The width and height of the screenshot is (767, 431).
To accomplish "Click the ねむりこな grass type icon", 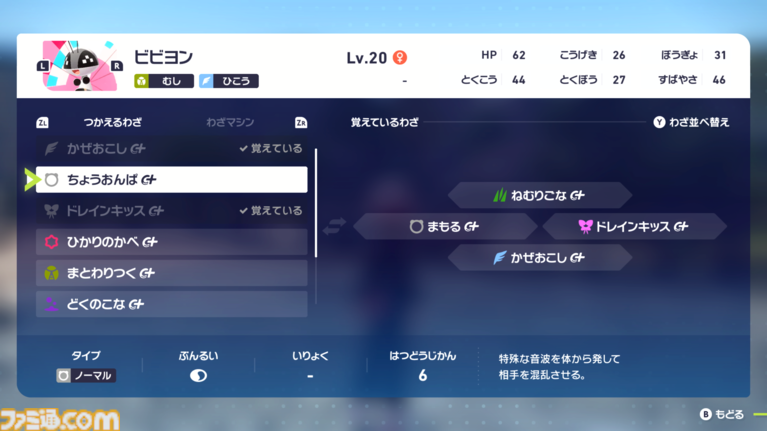I will [x=499, y=196].
